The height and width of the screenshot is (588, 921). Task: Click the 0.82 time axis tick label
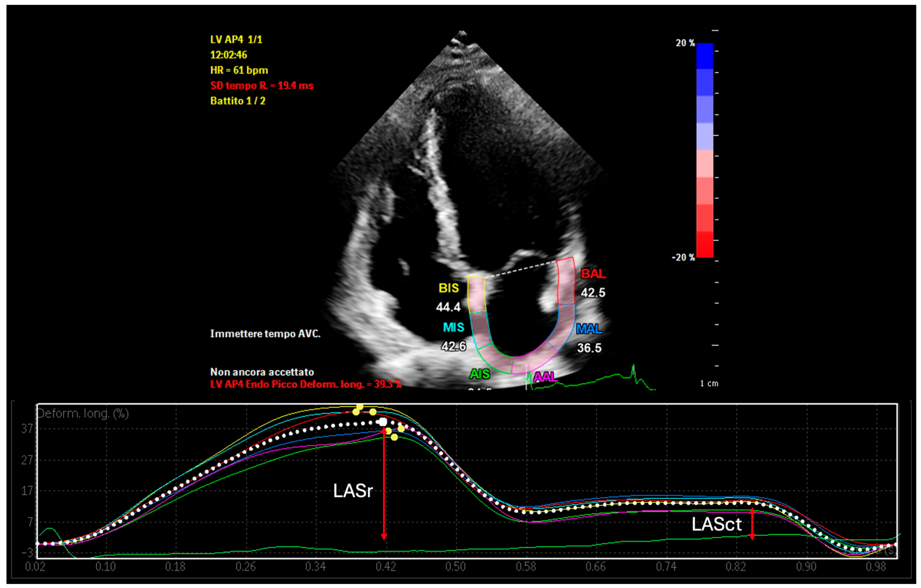click(x=736, y=566)
